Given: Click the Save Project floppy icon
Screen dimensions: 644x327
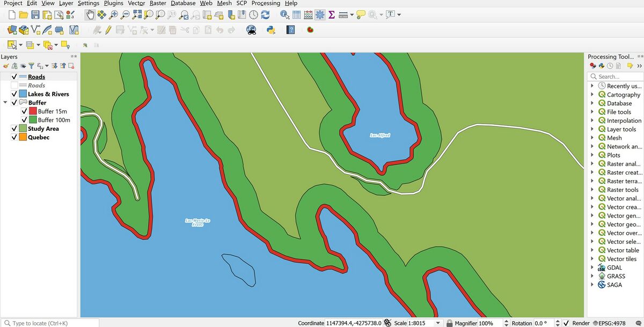Looking at the screenshot, I should 35,15.
